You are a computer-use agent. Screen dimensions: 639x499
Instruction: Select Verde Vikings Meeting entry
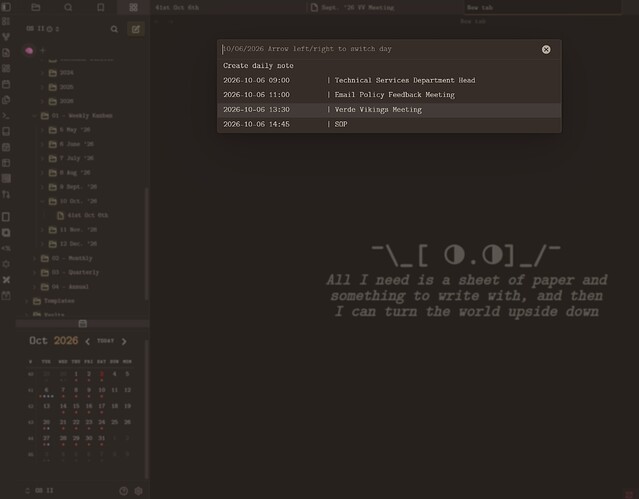[x=389, y=110]
